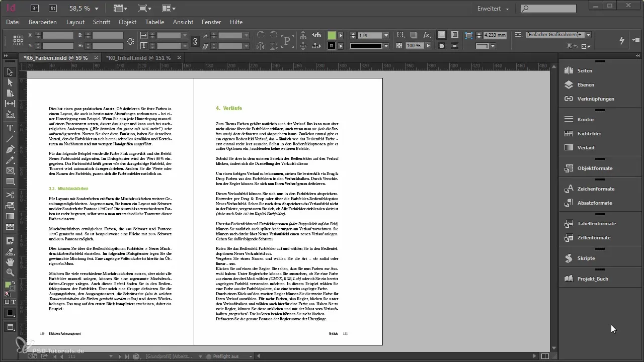
Task: Open the control panel flyout menu
Action: (636, 40)
